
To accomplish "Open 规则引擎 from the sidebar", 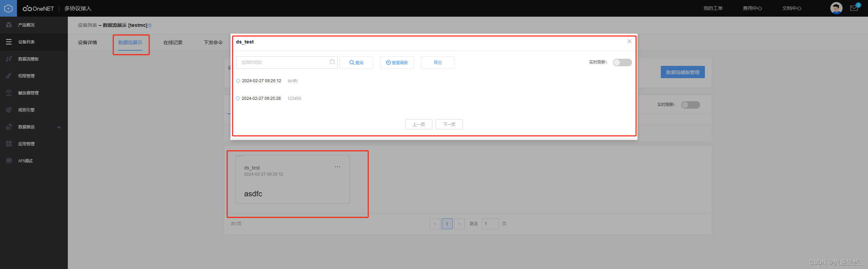I will (26, 110).
